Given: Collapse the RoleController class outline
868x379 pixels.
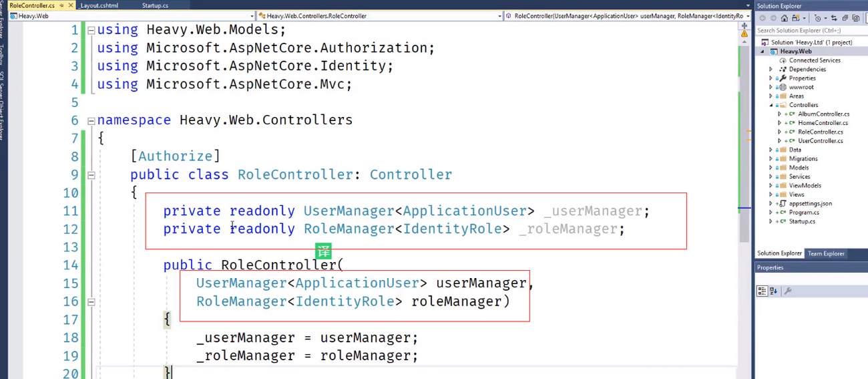Looking at the screenshot, I should tap(91, 174).
